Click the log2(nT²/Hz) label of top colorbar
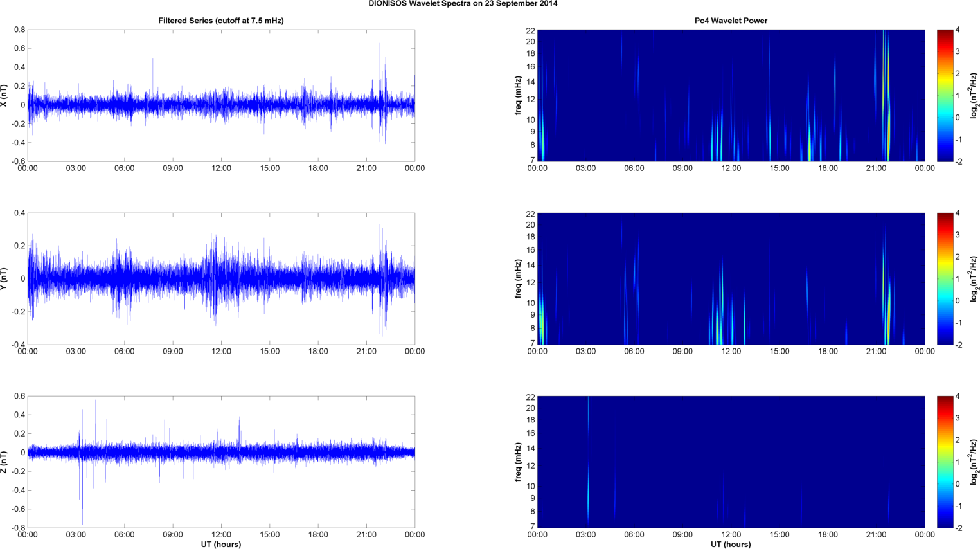Screen dimensions: 980x549 [974, 96]
